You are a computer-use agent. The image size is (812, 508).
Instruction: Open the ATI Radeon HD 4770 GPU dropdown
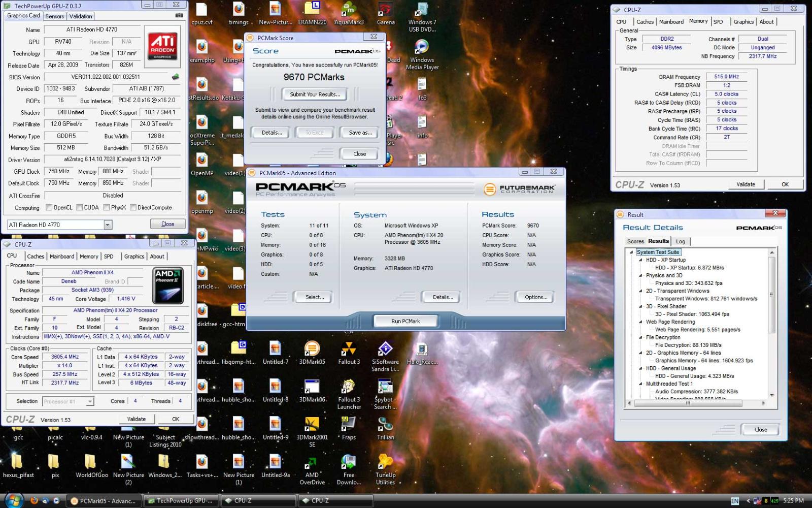click(108, 225)
